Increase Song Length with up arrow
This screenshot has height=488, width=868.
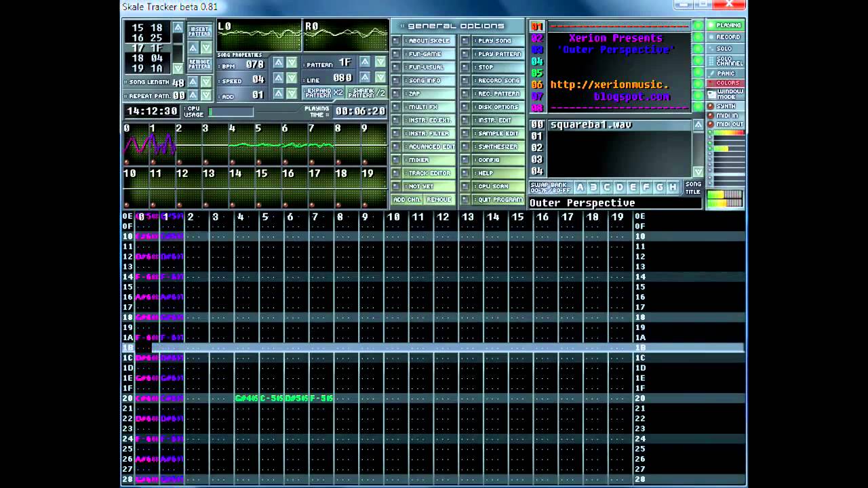(x=193, y=82)
